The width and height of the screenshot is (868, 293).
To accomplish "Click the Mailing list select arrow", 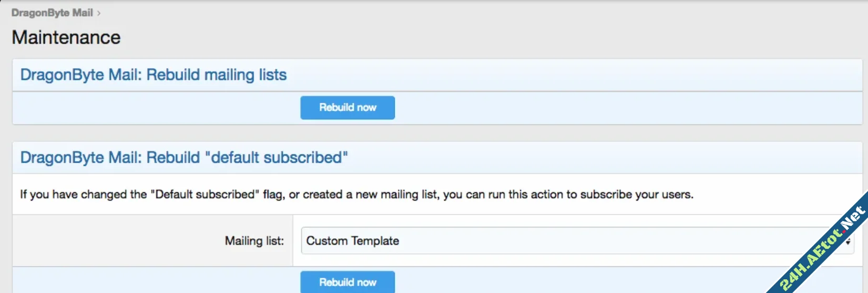I will [x=848, y=242].
